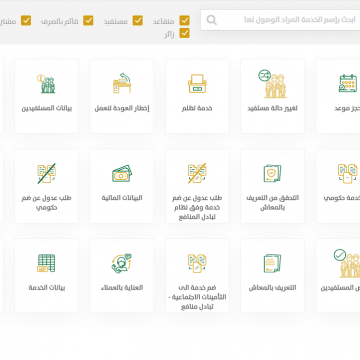Image resolution: width=360 pixels, height=360 pixels.
Task: Uncheck the زائر filter checkbox
Action: (184, 33)
